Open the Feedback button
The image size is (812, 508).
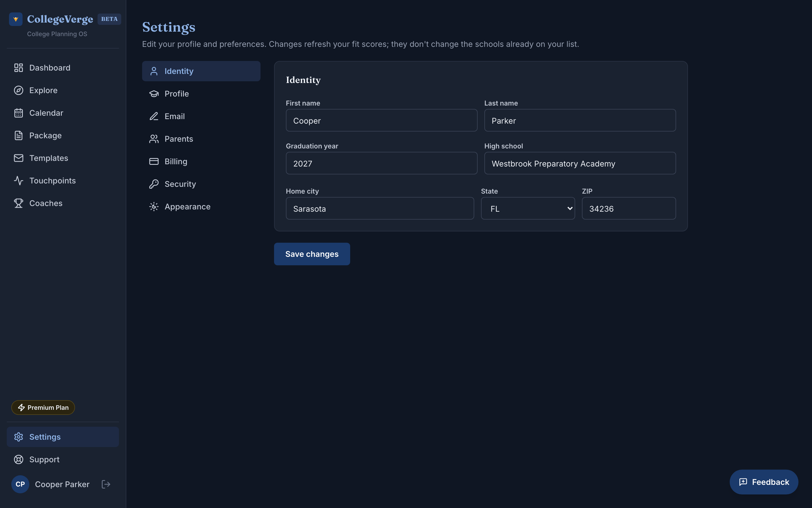coord(764,482)
